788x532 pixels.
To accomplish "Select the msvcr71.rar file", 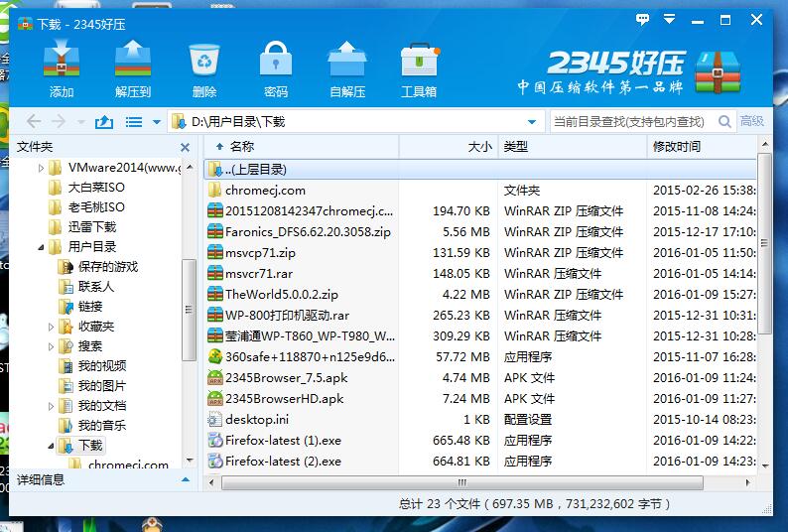I will (x=259, y=274).
